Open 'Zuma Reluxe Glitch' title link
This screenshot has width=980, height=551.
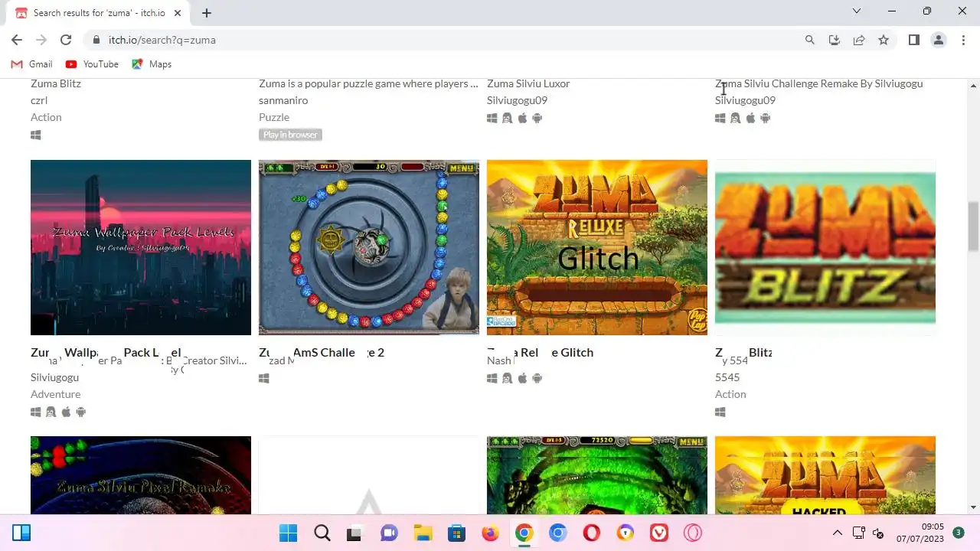(x=541, y=352)
